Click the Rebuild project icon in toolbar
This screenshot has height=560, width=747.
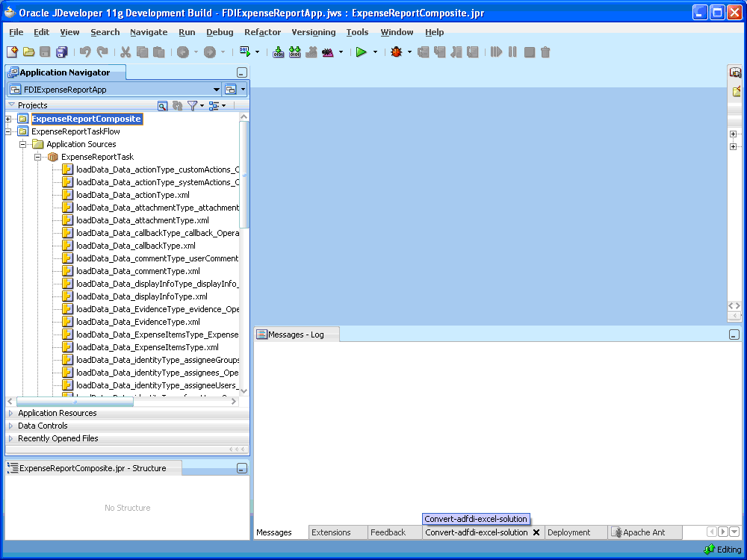pyautogui.click(x=295, y=52)
